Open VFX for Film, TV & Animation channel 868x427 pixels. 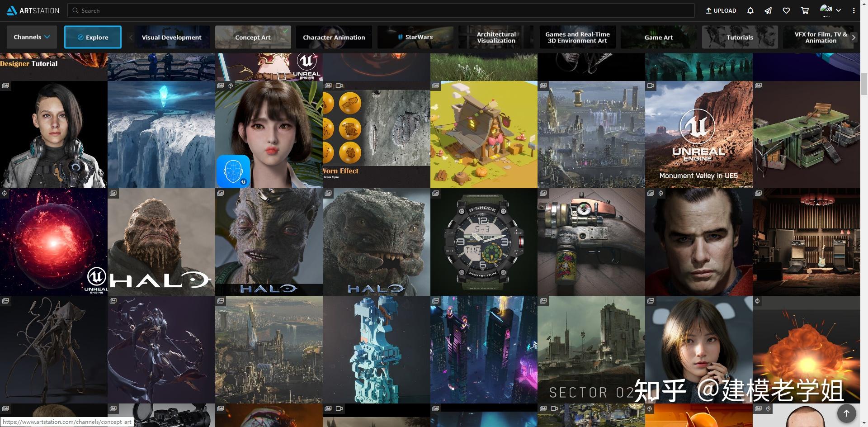pyautogui.click(x=821, y=37)
